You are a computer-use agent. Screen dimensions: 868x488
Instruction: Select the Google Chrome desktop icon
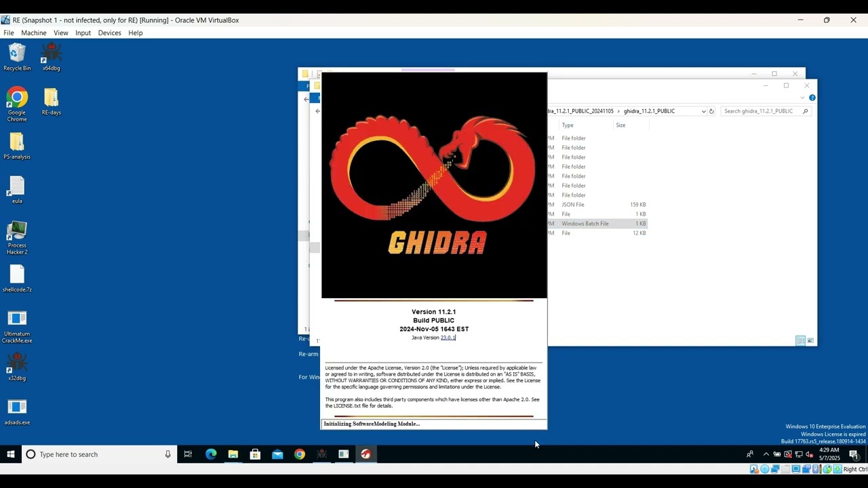click(x=17, y=104)
